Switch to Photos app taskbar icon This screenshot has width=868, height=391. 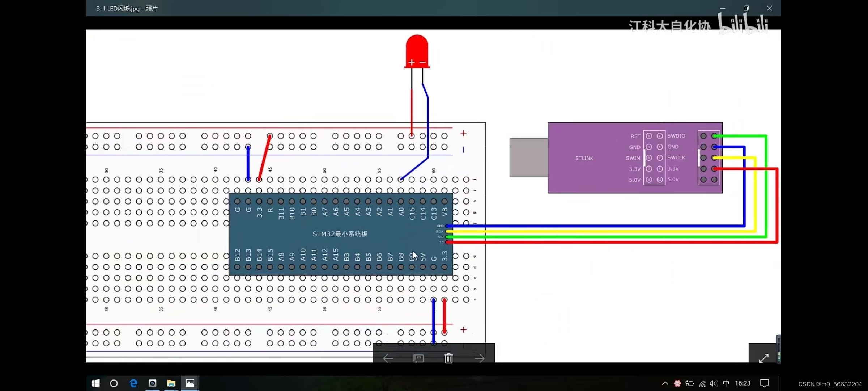tap(190, 383)
